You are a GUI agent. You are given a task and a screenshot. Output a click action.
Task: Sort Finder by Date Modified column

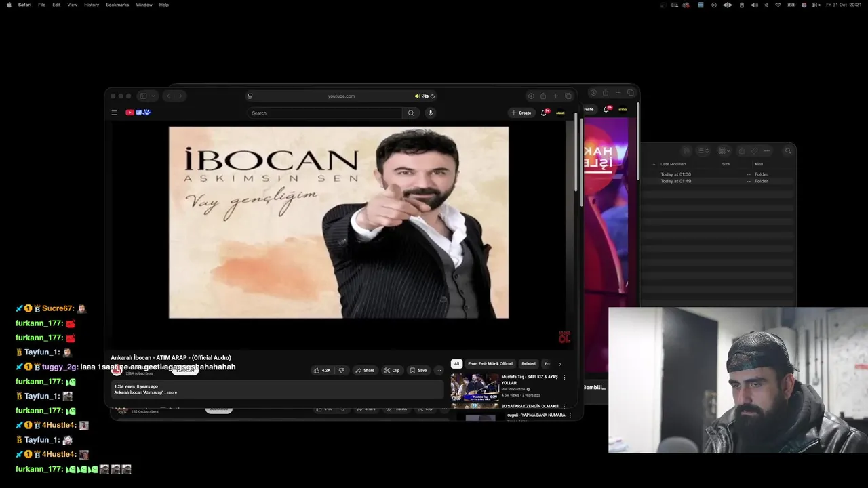[x=673, y=164]
